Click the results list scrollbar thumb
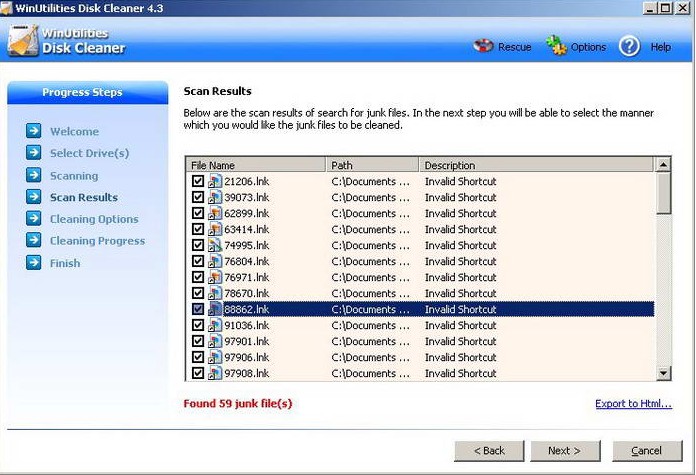This screenshot has width=696, height=475. pyautogui.click(x=663, y=193)
